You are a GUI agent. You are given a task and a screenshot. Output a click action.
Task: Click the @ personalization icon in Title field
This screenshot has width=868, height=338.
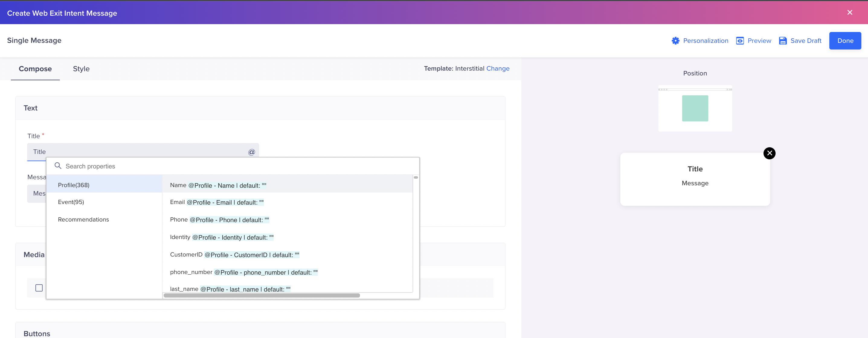click(251, 152)
